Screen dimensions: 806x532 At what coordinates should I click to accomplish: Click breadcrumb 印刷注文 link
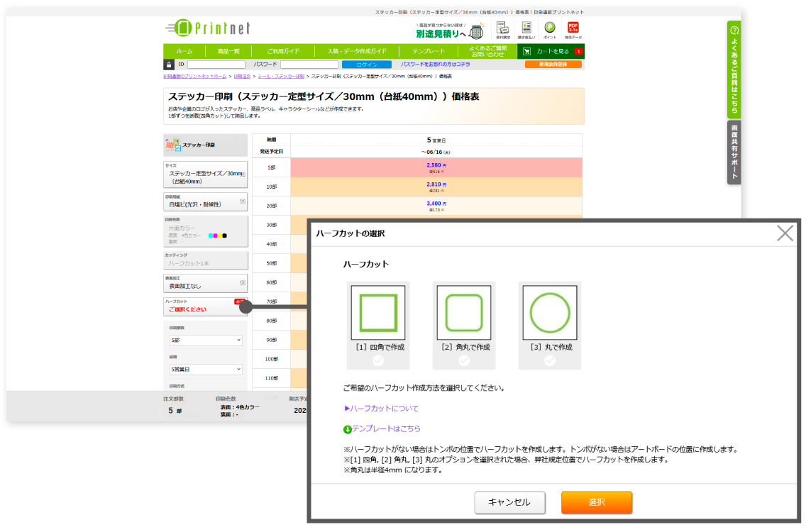click(242, 77)
